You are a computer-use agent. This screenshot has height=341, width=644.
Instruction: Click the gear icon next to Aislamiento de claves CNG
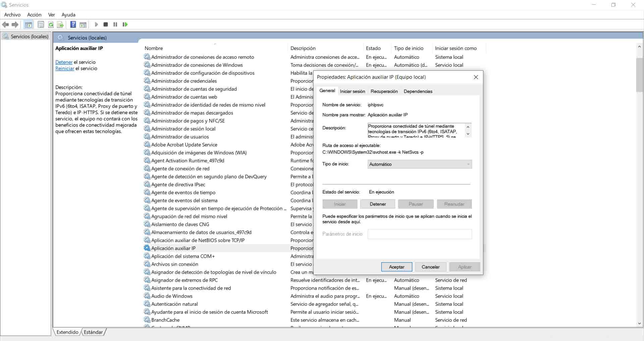(x=147, y=224)
